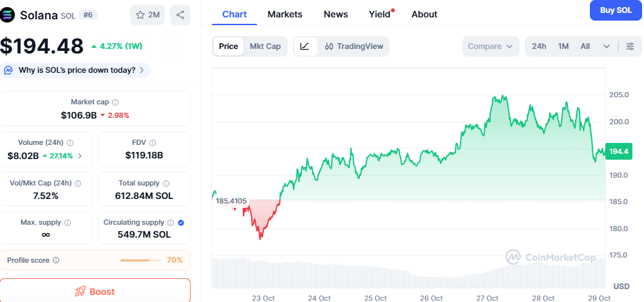Click Profile score info icon
Image resolution: width=644 pixels, height=302 pixels.
[x=56, y=260]
